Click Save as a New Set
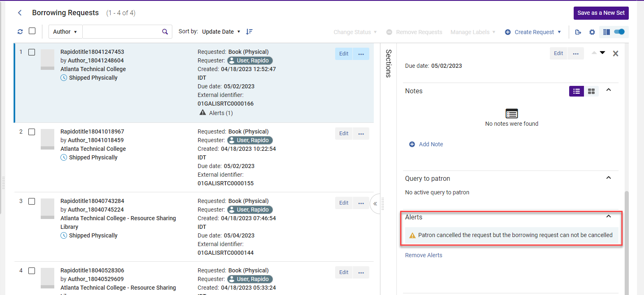Viewport: 644px width, 295px height. coord(601,13)
